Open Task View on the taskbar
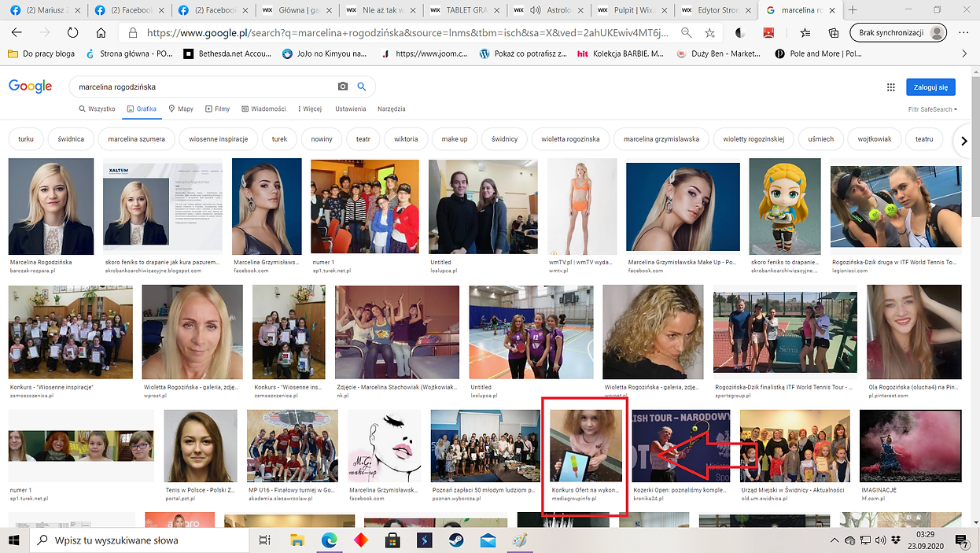Viewport: 980px width, 553px height. [265, 540]
